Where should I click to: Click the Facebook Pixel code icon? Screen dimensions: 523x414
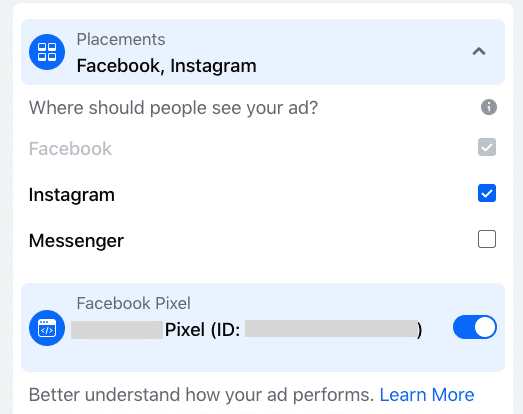click(47, 328)
